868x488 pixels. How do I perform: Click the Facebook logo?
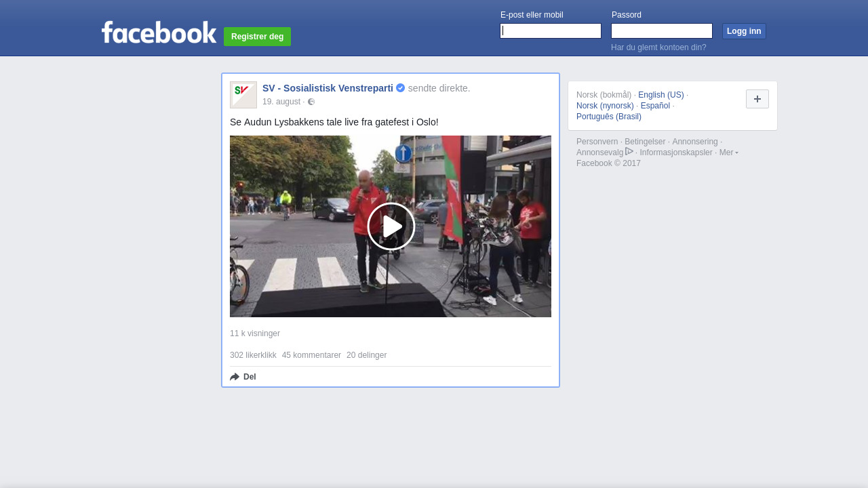[x=159, y=32]
